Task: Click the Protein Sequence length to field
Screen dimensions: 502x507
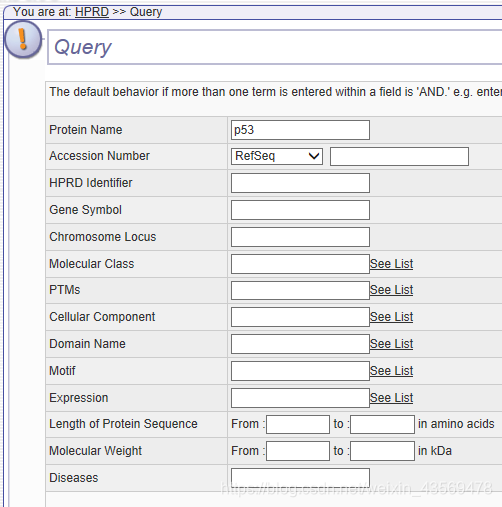Action: pyautogui.click(x=383, y=424)
